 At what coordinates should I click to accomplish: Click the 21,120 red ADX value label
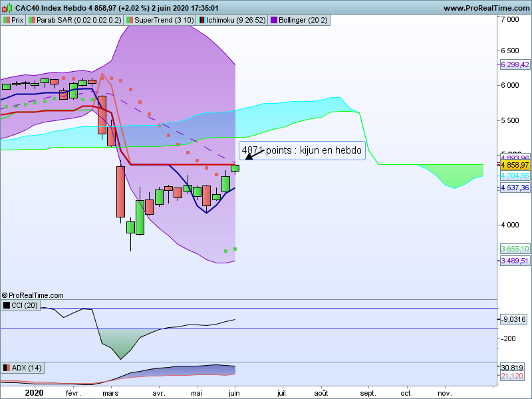click(512, 376)
